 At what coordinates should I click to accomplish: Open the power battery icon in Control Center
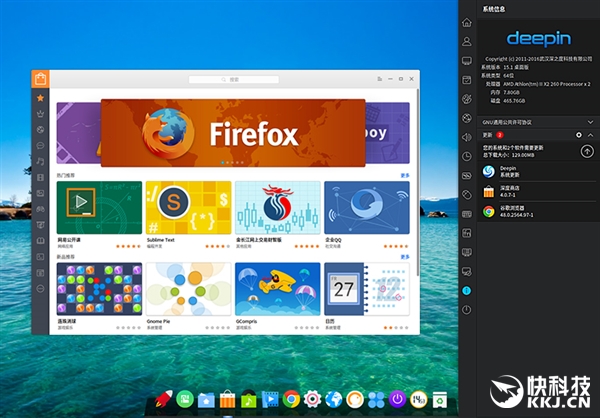pyautogui.click(x=466, y=176)
